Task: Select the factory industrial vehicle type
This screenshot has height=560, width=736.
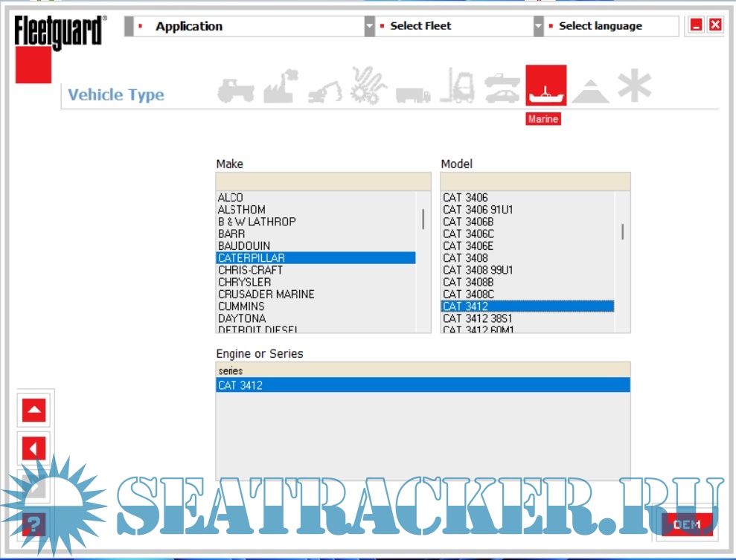Action: pyautogui.click(x=278, y=87)
